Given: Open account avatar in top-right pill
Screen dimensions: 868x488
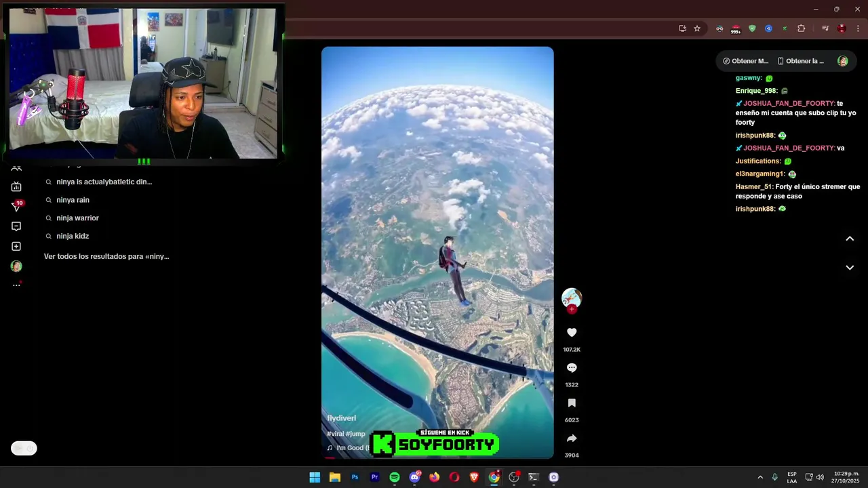Looking at the screenshot, I should coord(842,61).
